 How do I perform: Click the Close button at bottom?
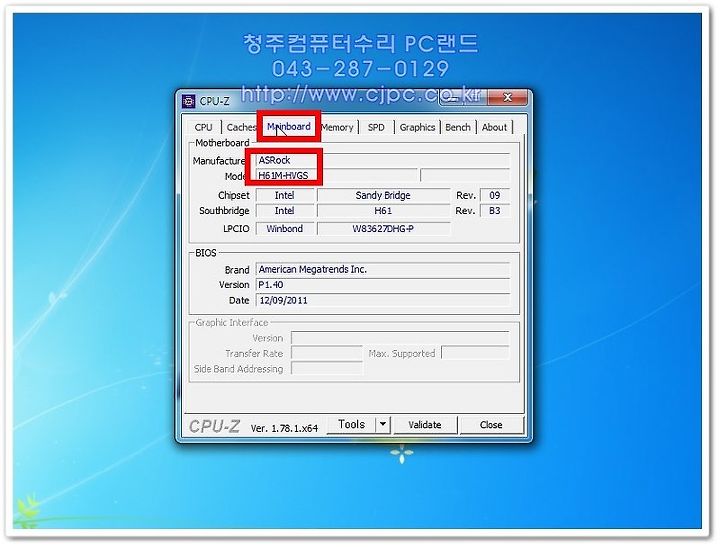(x=491, y=425)
